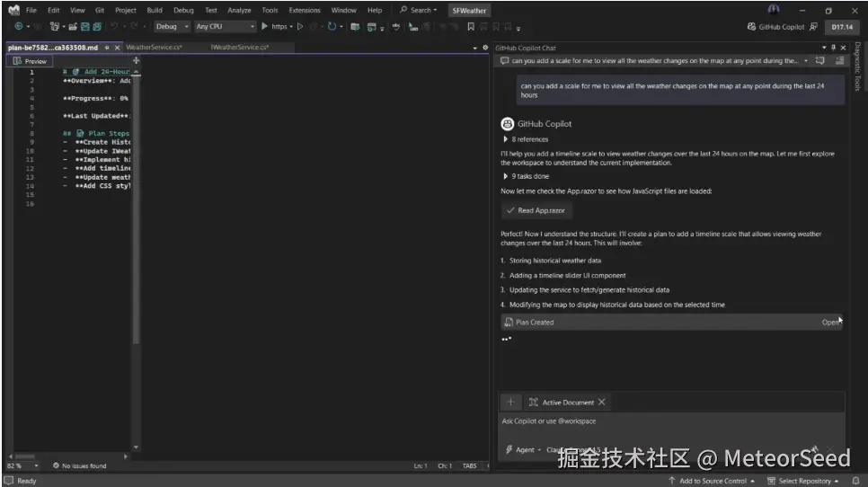Open the Window menu
Screen dimensions: 868x487
click(344, 10)
